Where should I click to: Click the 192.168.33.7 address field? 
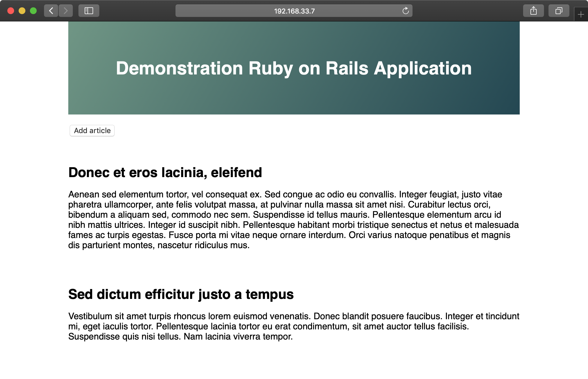click(x=294, y=11)
